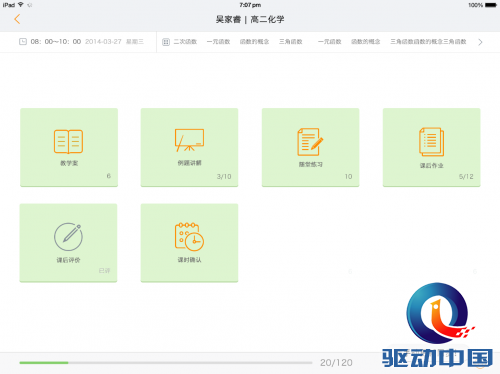Open the 课后作业 documents icon
Image resolution: width=500 pixels, height=374 pixels.
431,142
